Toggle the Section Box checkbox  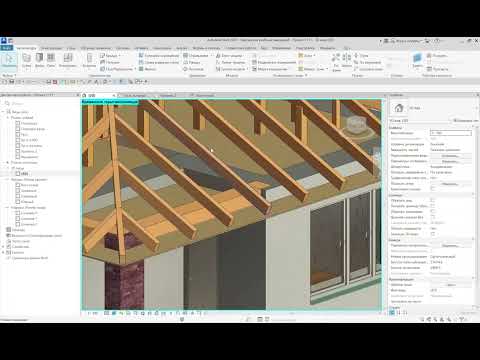pyautogui.click(x=433, y=234)
